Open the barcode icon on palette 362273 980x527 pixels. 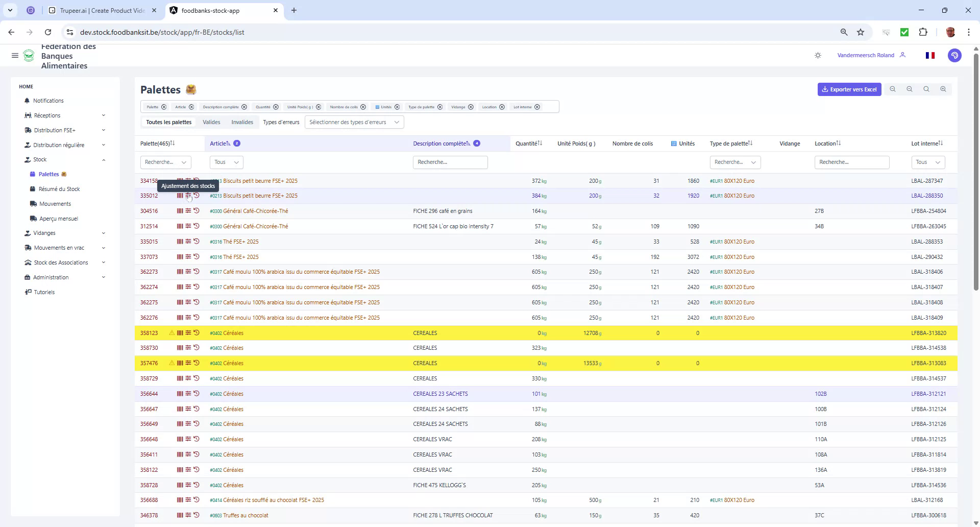[179, 271]
